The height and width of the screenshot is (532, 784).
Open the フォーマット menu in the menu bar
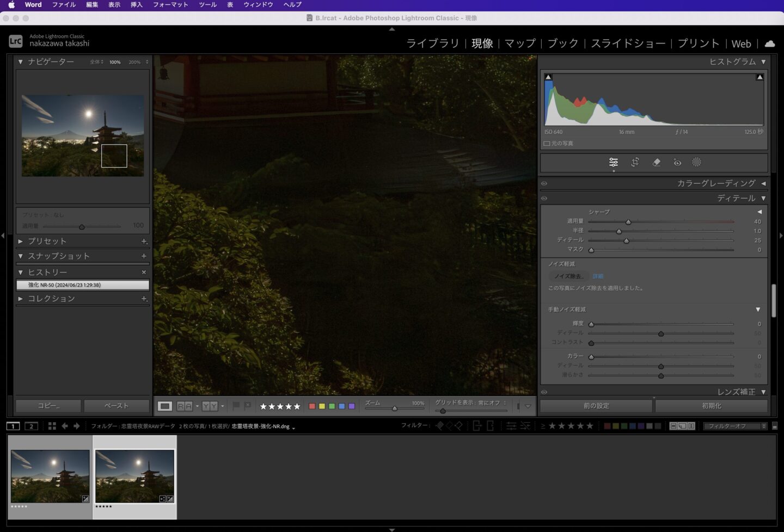[x=170, y=4]
